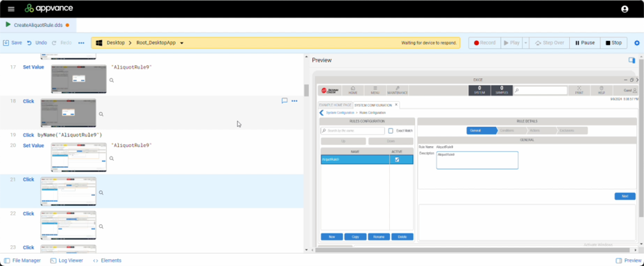Select the step 21 screenshot thumbnail
This screenshot has width=644, height=266.
(69, 191)
